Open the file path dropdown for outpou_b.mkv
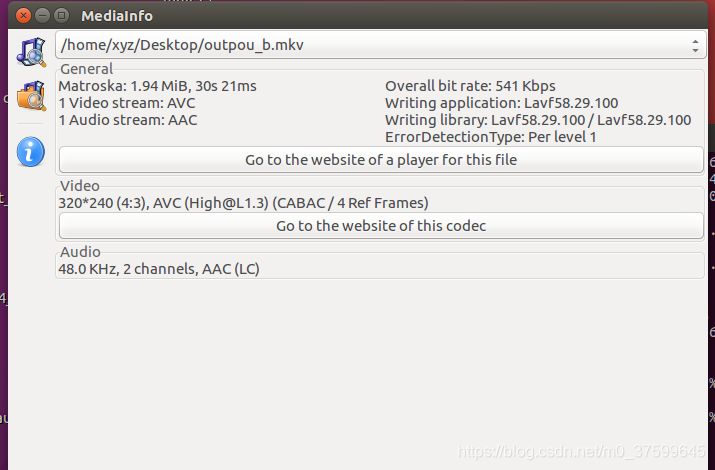 (381, 45)
